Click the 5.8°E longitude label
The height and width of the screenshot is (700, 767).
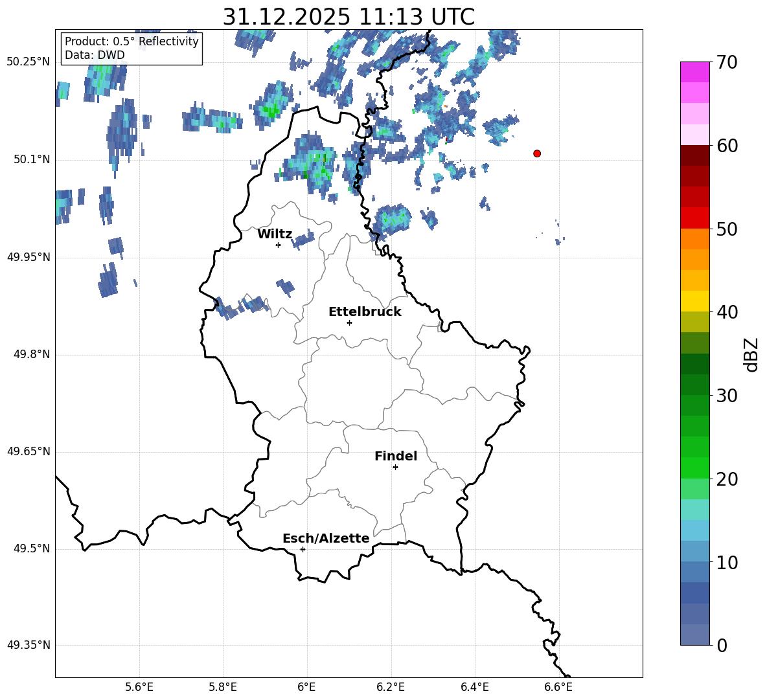[x=223, y=687]
